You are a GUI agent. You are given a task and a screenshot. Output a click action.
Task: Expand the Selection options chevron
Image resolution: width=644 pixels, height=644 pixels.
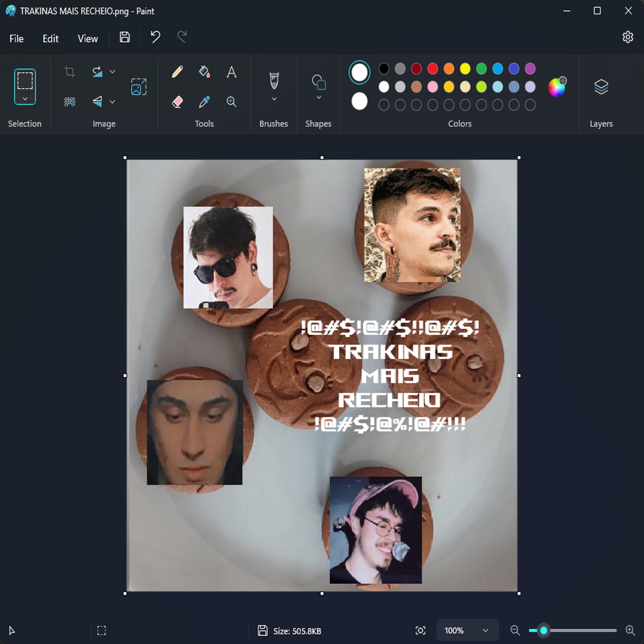(x=25, y=99)
